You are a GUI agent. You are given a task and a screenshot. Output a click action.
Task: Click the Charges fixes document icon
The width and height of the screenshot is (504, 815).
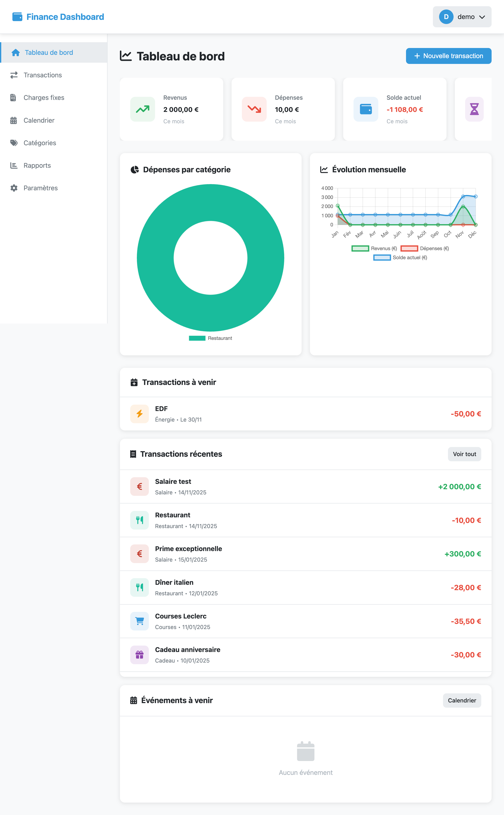(x=14, y=97)
